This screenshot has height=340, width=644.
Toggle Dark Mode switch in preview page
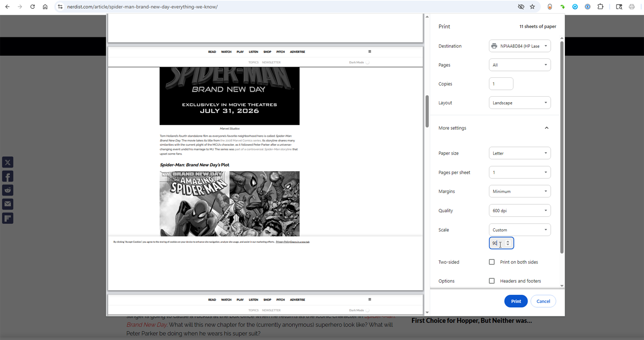click(x=367, y=62)
